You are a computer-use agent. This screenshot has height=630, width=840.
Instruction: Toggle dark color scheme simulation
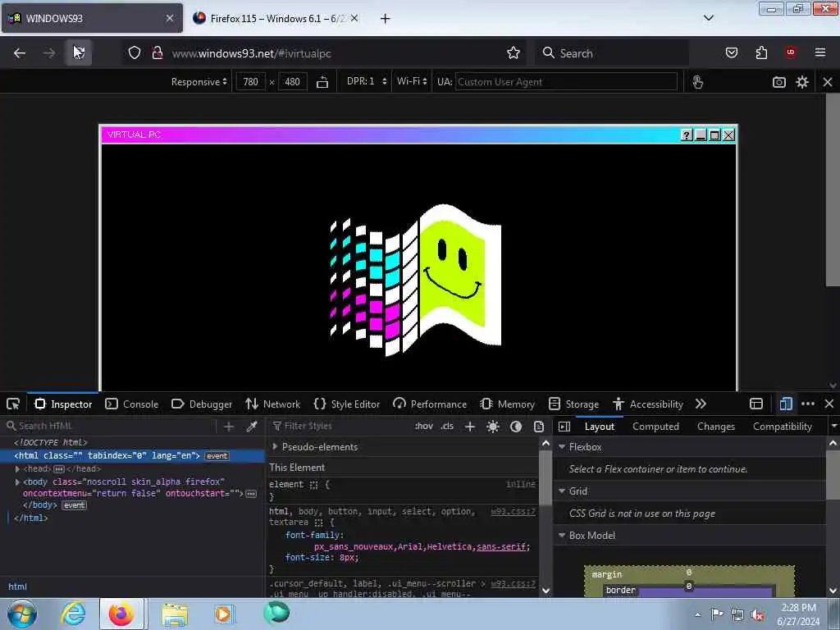[516, 427]
